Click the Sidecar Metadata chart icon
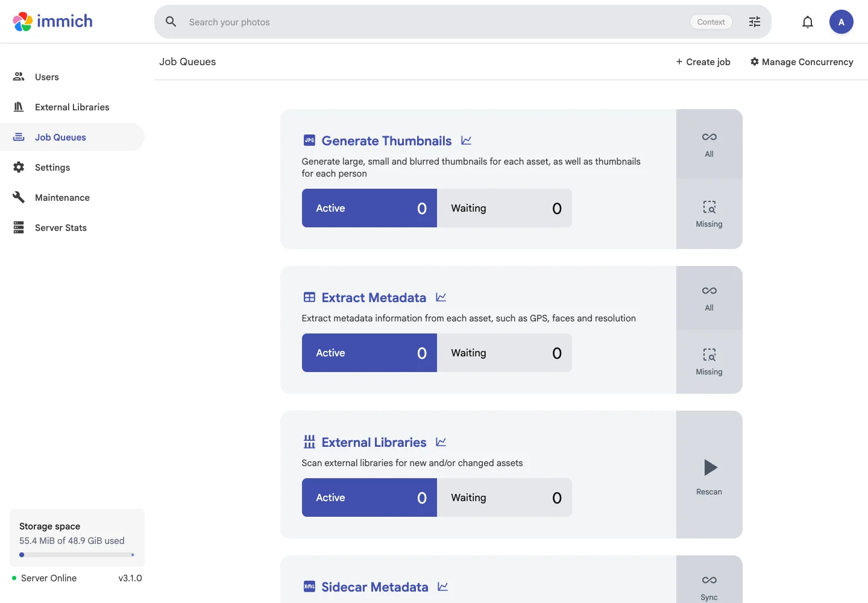The width and height of the screenshot is (868, 603). click(443, 587)
